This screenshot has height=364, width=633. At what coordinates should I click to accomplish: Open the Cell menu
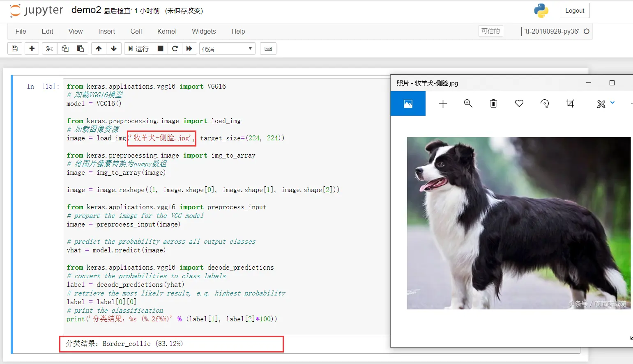[136, 31]
